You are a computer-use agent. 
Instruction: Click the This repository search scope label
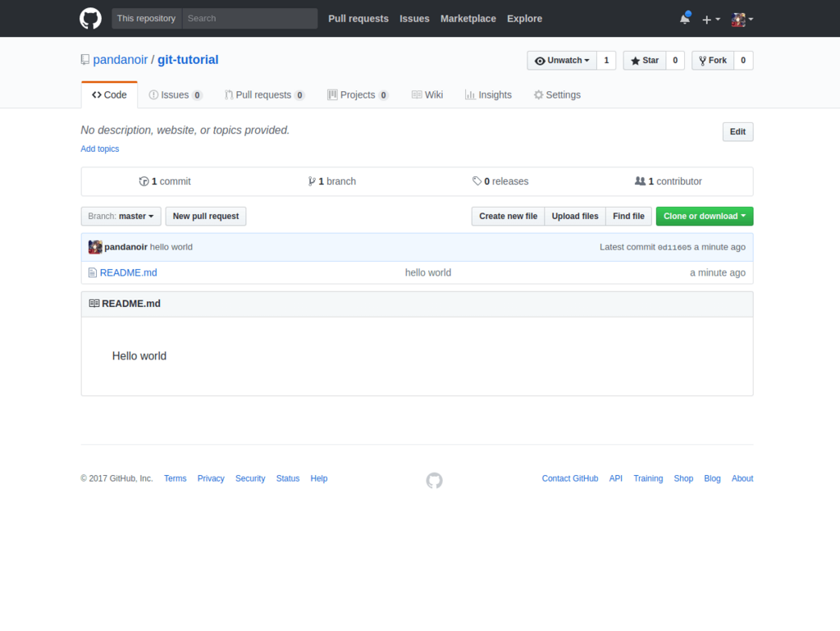click(146, 18)
